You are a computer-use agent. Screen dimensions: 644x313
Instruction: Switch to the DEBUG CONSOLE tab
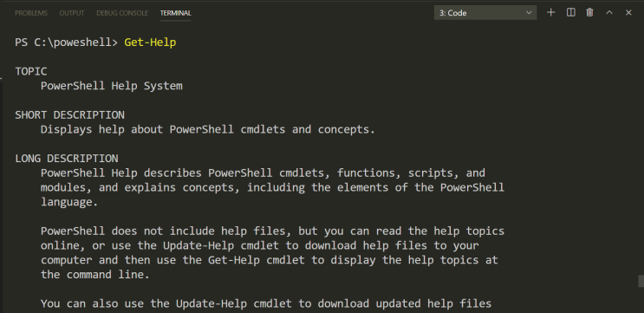(x=122, y=13)
